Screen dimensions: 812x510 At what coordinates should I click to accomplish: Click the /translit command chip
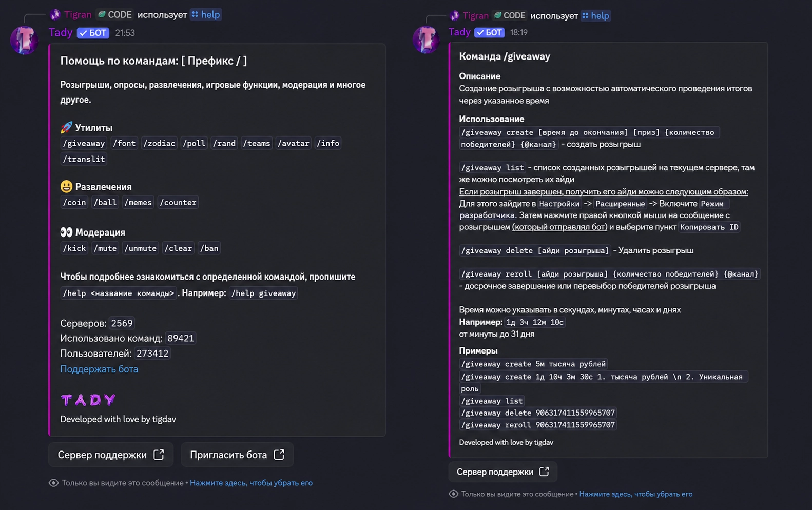click(84, 159)
